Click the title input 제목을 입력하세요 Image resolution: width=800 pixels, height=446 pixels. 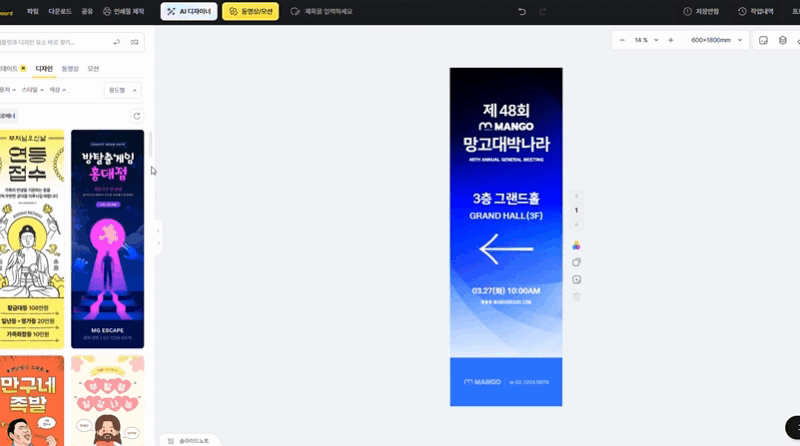[x=328, y=11]
